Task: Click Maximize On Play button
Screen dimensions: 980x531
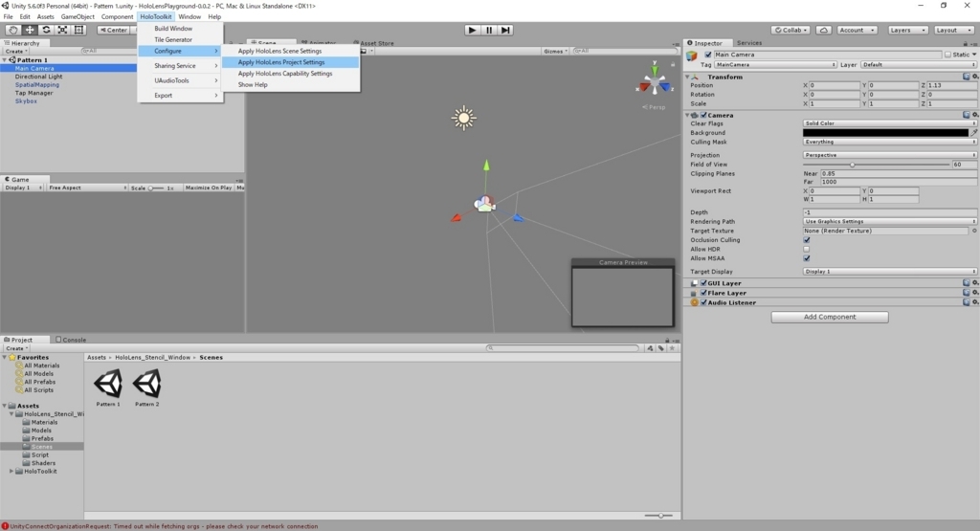Action: coord(208,188)
